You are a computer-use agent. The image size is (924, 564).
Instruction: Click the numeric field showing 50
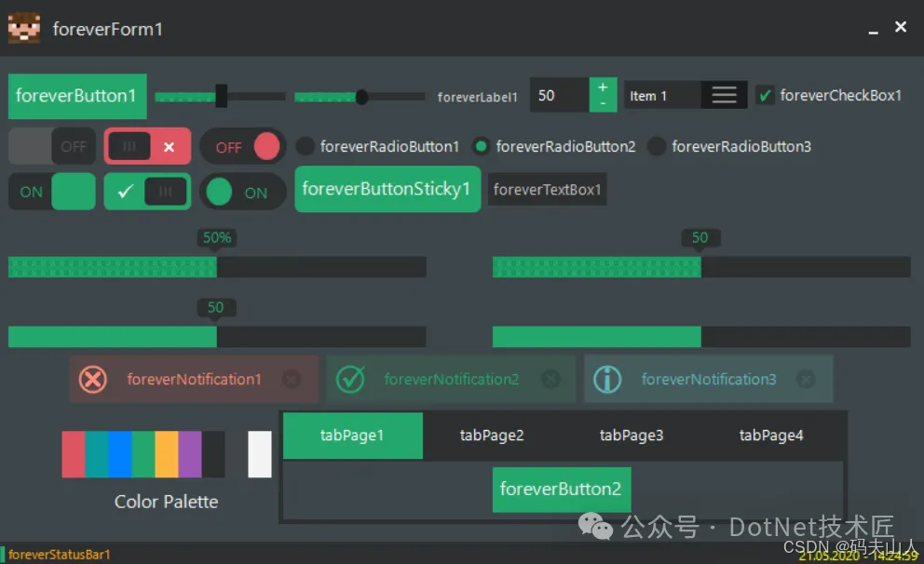point(560,95)
